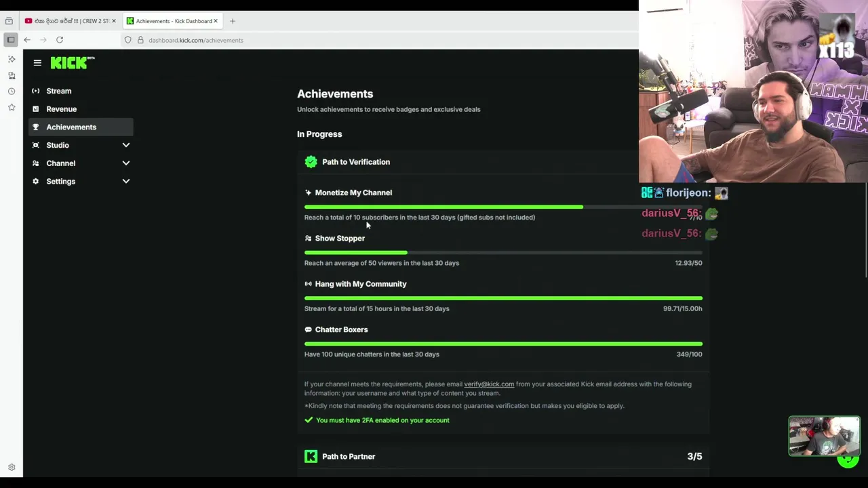Switch to the YouTube CREW 2 tab
This screenshot has height=488, width=868.
71,21
